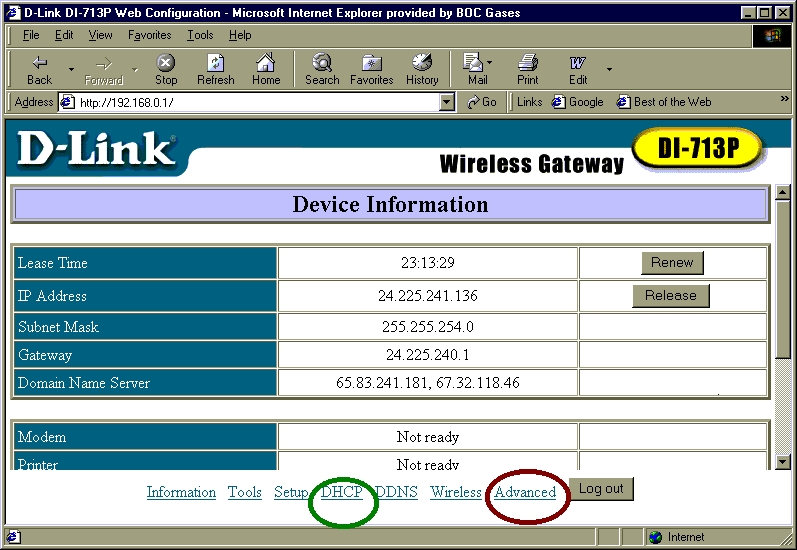Open the File menu
The image size is (797, 550).
click(31, 35)
